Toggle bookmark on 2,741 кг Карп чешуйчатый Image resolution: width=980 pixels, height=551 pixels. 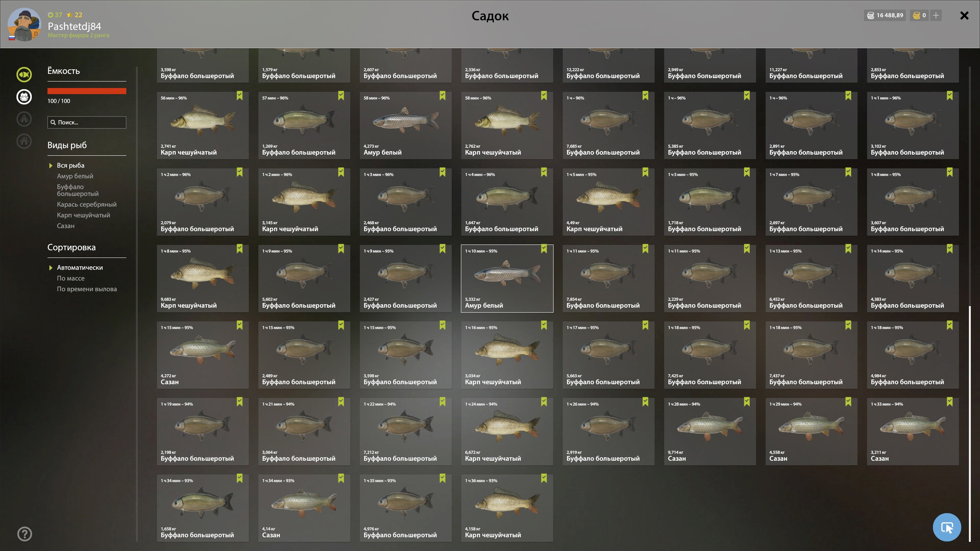point(240,96)
